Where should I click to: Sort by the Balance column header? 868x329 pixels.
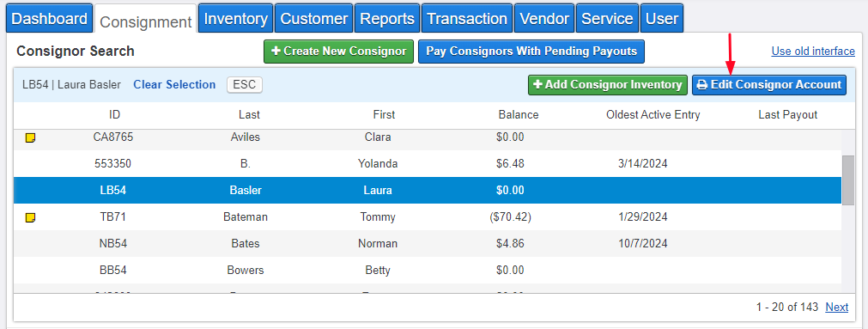[x=519, y=114]
